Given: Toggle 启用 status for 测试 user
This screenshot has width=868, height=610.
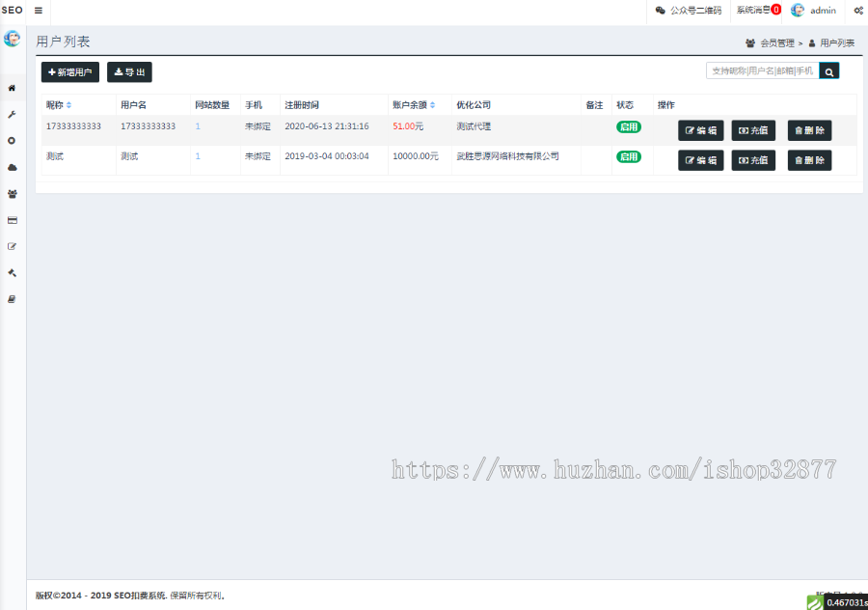Looking at the screenshot, I should coord(629,156).
